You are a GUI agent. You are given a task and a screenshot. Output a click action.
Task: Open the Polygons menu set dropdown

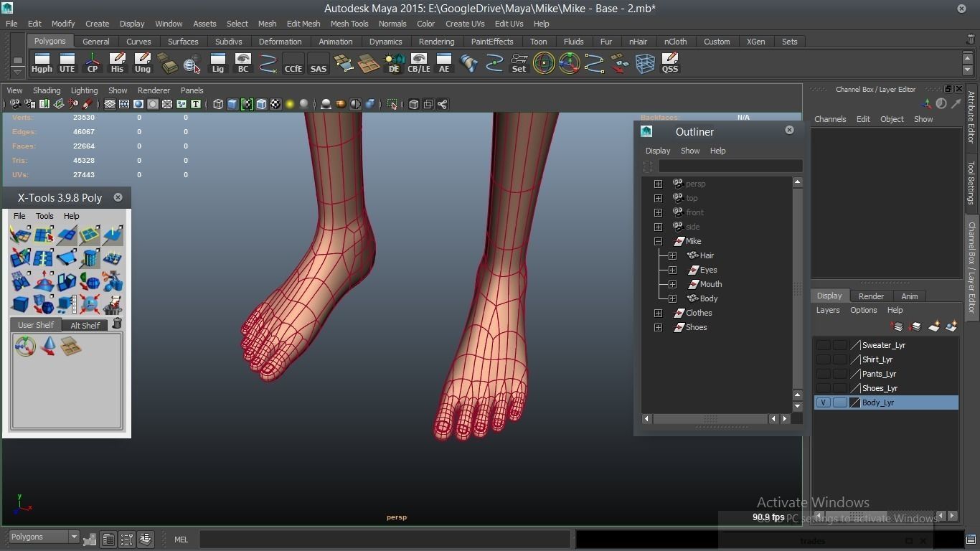coord(73,537)
